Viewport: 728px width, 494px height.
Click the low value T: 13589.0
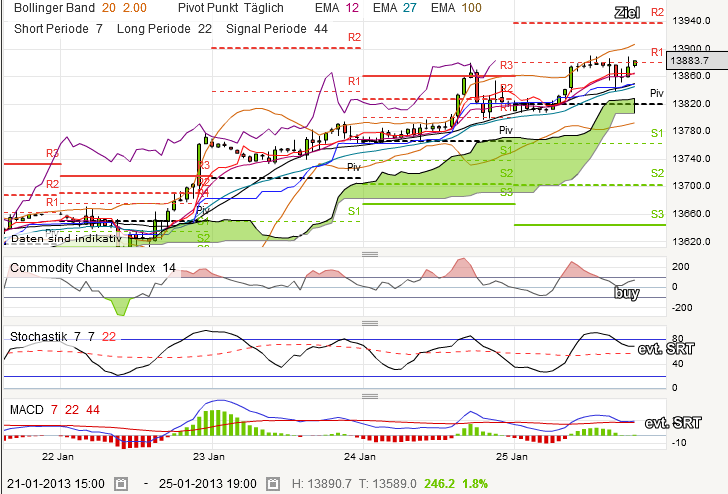(x=387, y=484)
